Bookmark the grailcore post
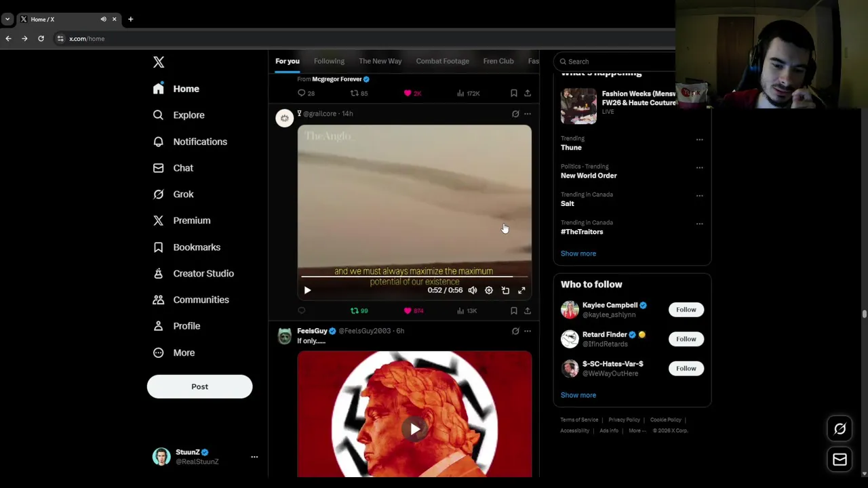The width and height of the screenshot is (868, 488). coord(514,310)
